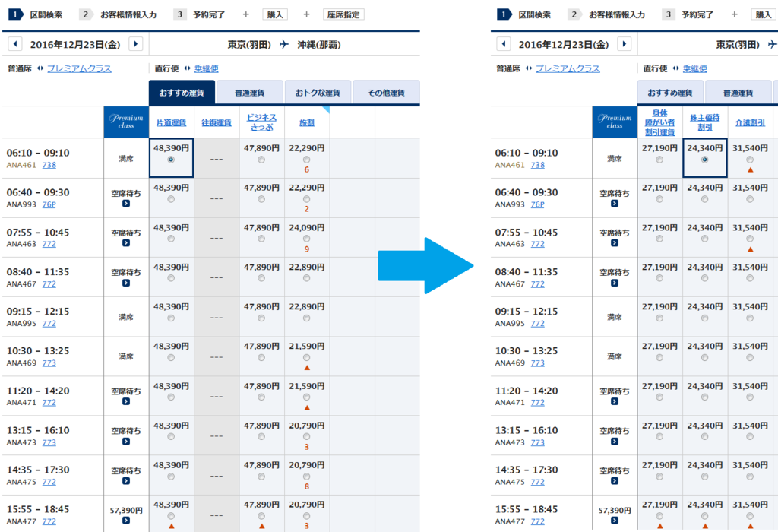Select 27,190円 disability fare for ANA993
778x532 pixels.
(x=659, y=199)
